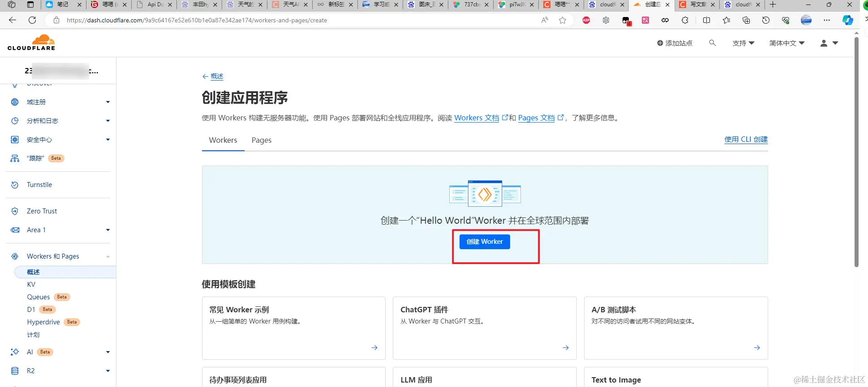Viewport: 868px width, 387px height.
Task: Expand the 安全中心 sidebar section
Action: point(108,140)
